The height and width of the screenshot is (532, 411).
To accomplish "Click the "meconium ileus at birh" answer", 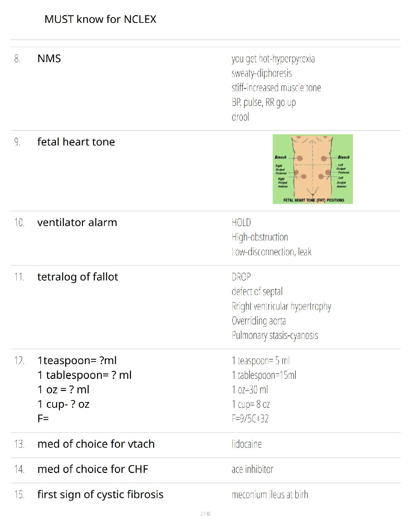I will (x=270, y=494).
